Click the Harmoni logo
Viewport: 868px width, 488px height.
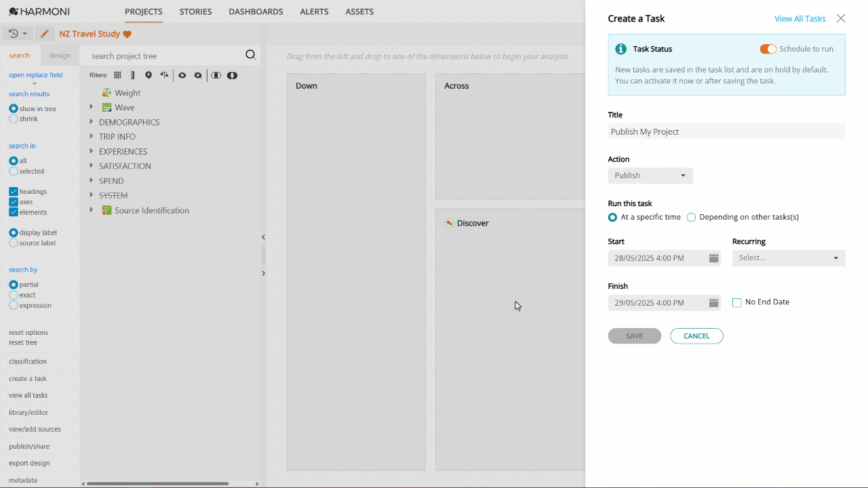[x=39, y=12]
